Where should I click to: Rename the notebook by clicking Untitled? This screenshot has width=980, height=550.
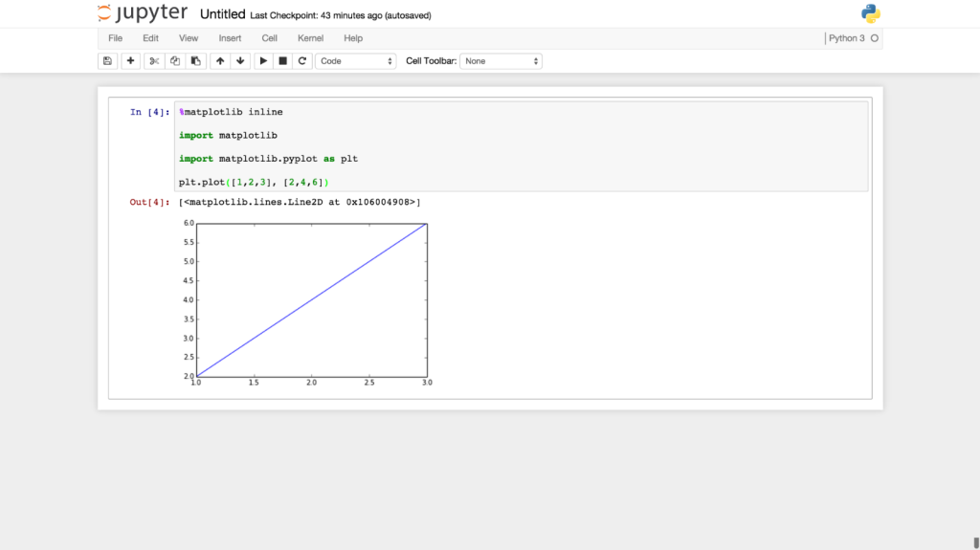pyautogui.click(x=222, y=14)
